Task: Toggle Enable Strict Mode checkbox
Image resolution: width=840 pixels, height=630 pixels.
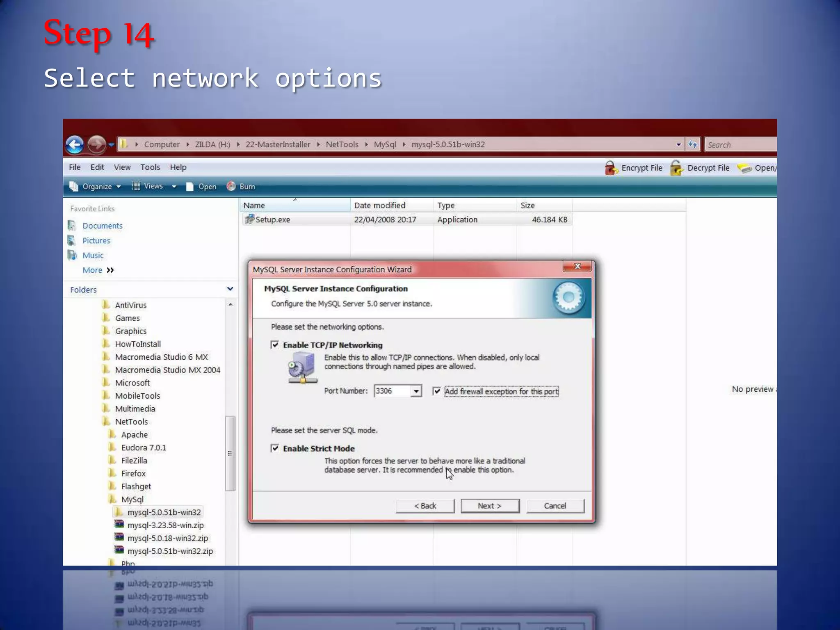Action: [275, 448]
